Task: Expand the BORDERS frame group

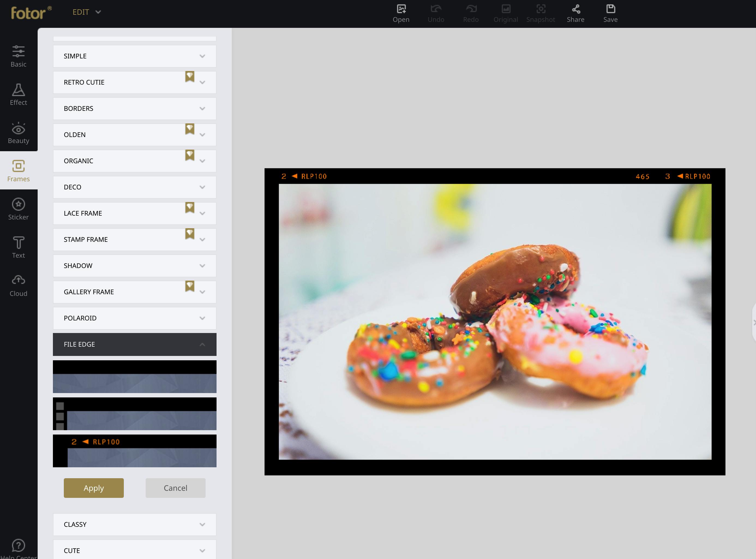Action: point(134,109)
